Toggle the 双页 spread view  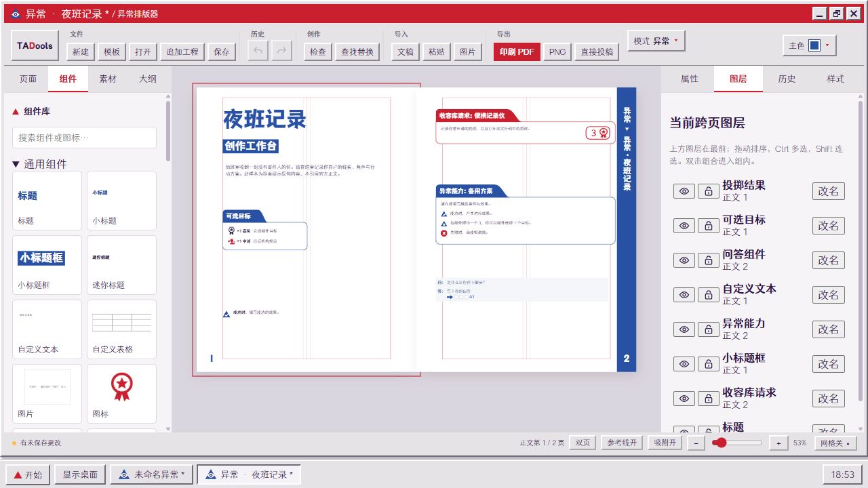583,443
